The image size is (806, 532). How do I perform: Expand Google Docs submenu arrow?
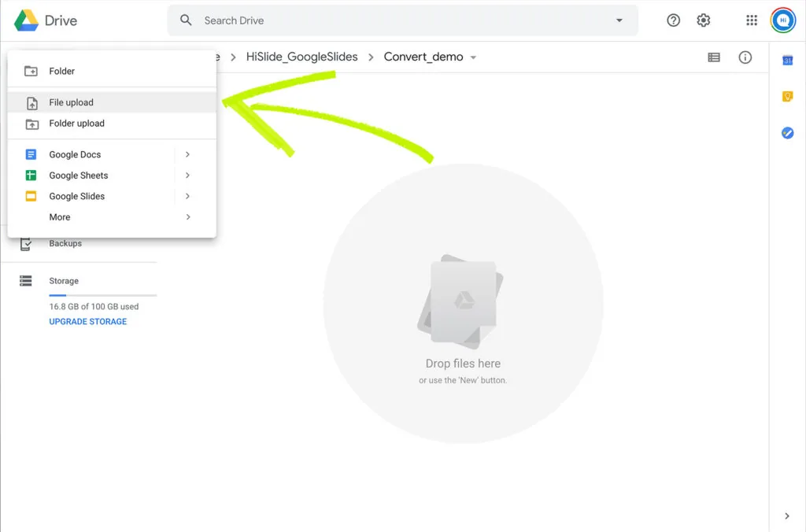187,154
